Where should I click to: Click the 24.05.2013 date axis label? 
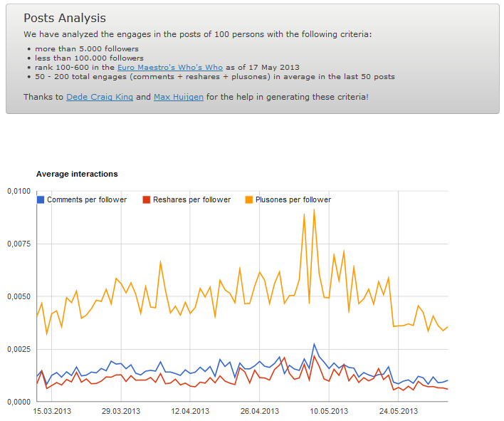pyautogui.click(x=398, y=411)
